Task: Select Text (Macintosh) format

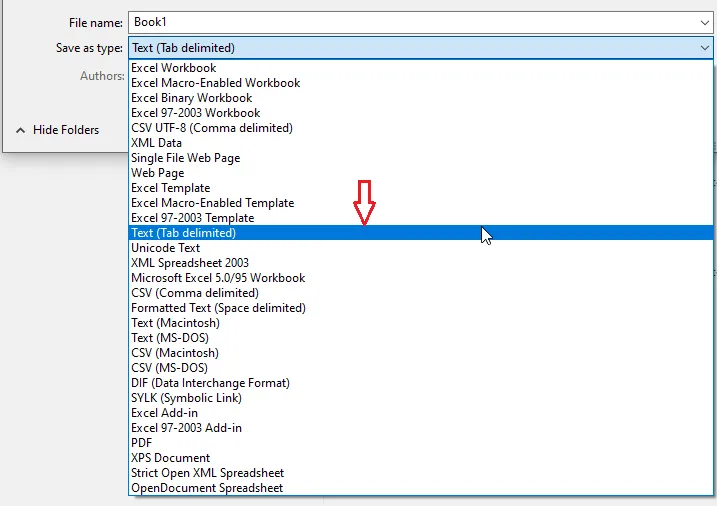Action: pyautogui.click(x=421, y=323)
